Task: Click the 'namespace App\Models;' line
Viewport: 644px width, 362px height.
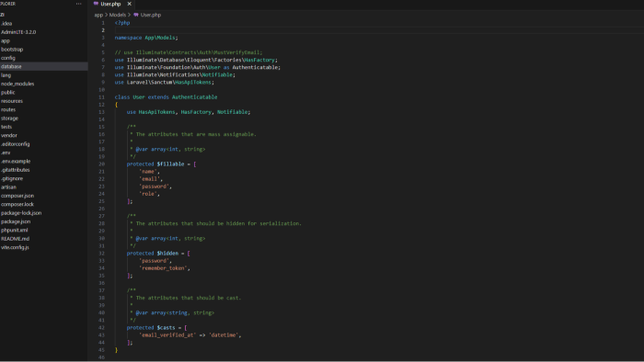Action: [146, 38]
